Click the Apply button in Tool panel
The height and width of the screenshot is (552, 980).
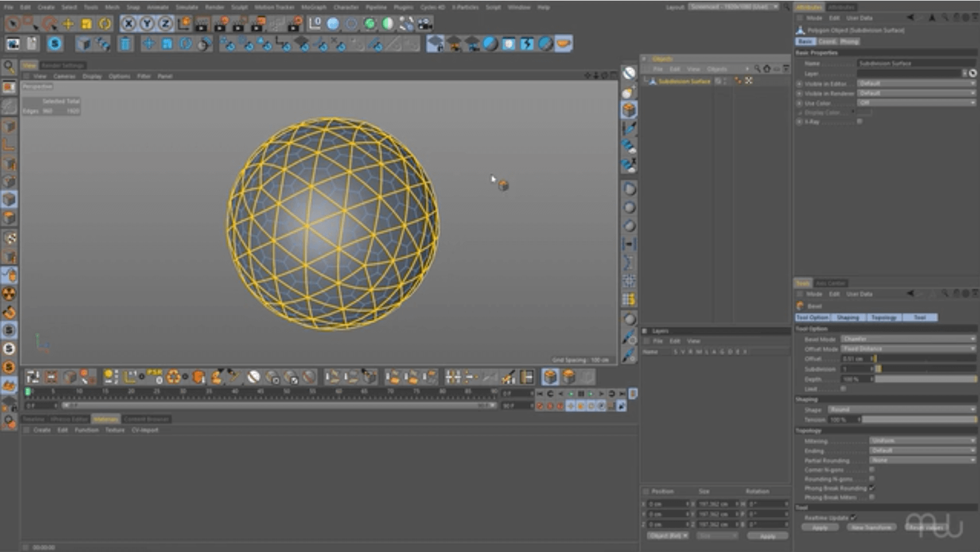(x=819, y=527)
